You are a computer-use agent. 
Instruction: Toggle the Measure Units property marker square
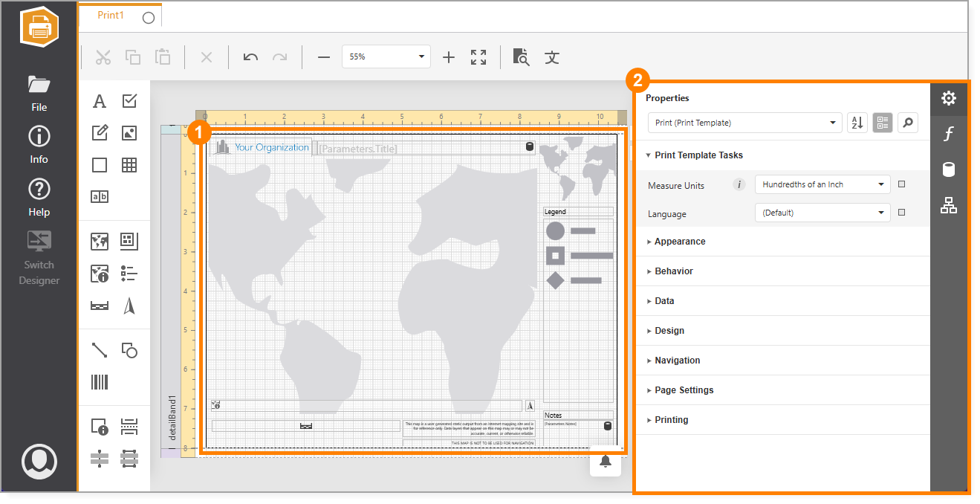(901, 184)
